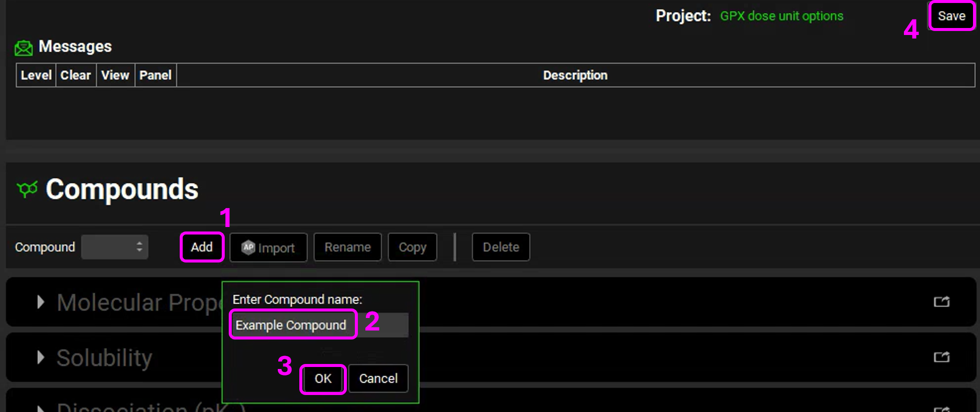The height and width of the screenshot is (412, 980).
Task: Click the Copy compound button
Action: pos(412,247)
